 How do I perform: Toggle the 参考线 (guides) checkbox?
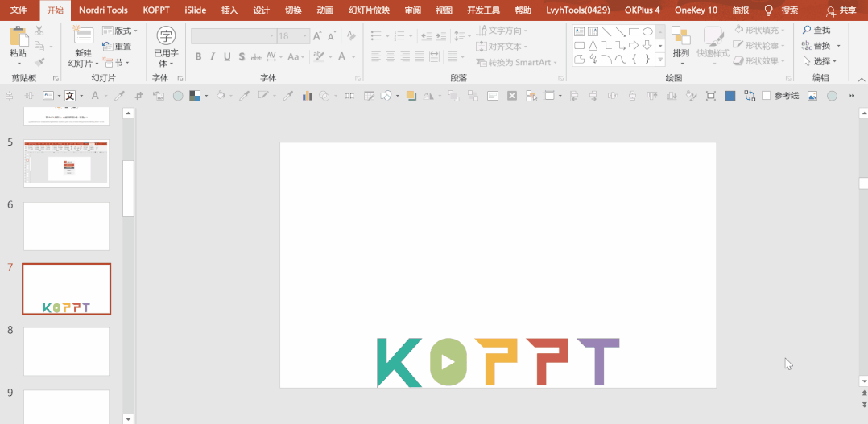point(767,96)
